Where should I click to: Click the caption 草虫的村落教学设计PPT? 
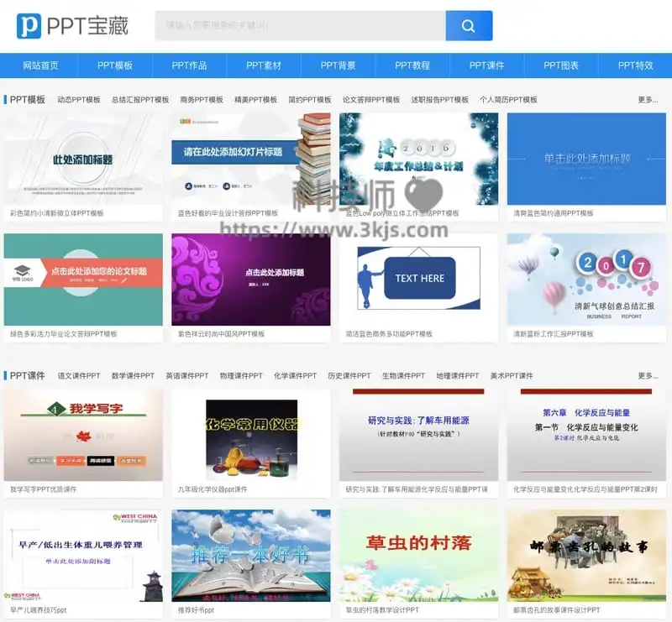click(382, 610)
